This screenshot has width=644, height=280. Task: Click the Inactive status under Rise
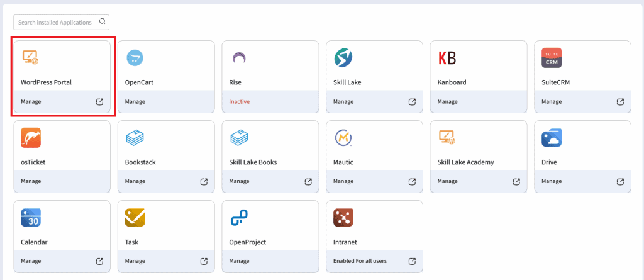click(239, 102)
